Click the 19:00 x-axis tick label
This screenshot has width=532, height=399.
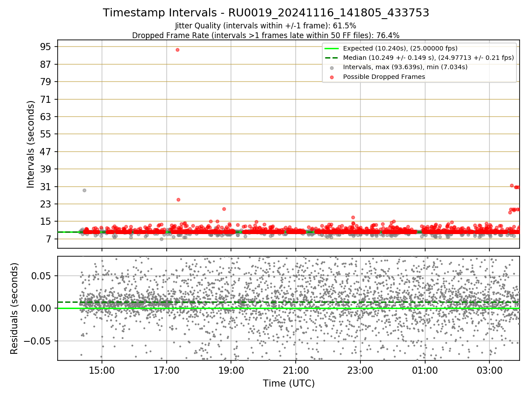coord(231,370)
